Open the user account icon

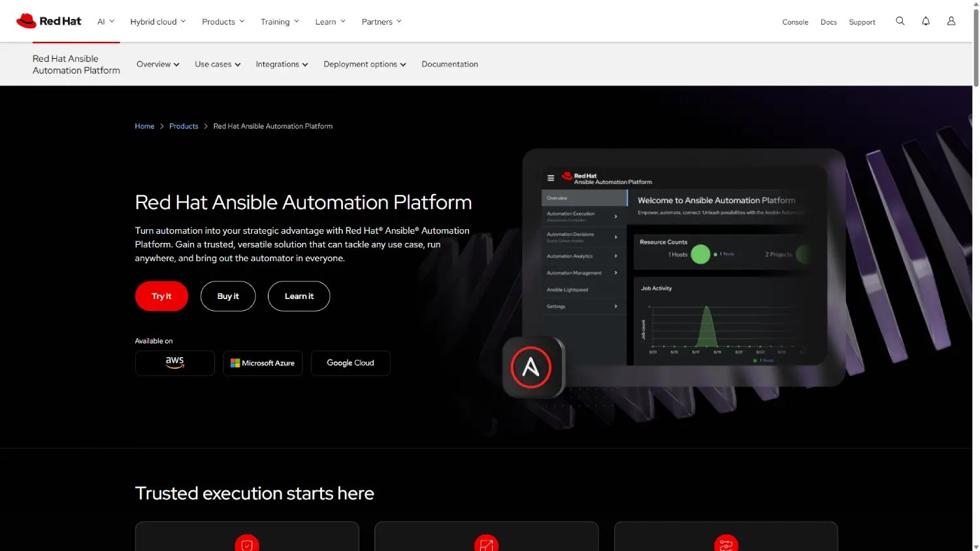(951, 21)
